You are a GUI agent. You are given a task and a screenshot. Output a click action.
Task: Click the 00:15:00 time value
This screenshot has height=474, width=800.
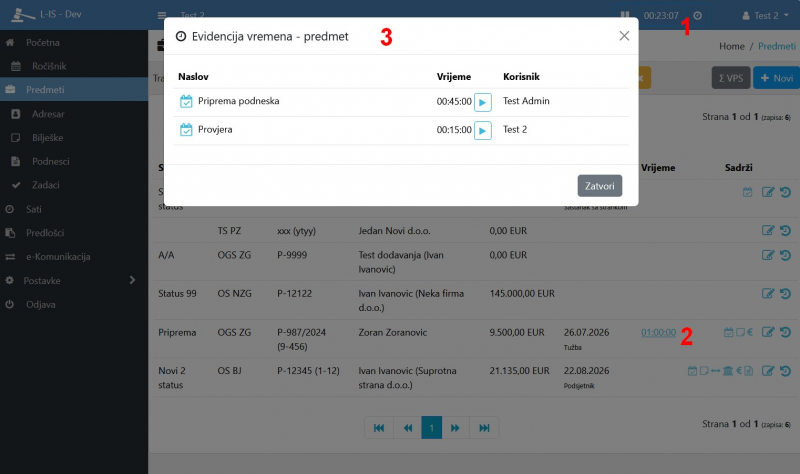coord(454,130)
